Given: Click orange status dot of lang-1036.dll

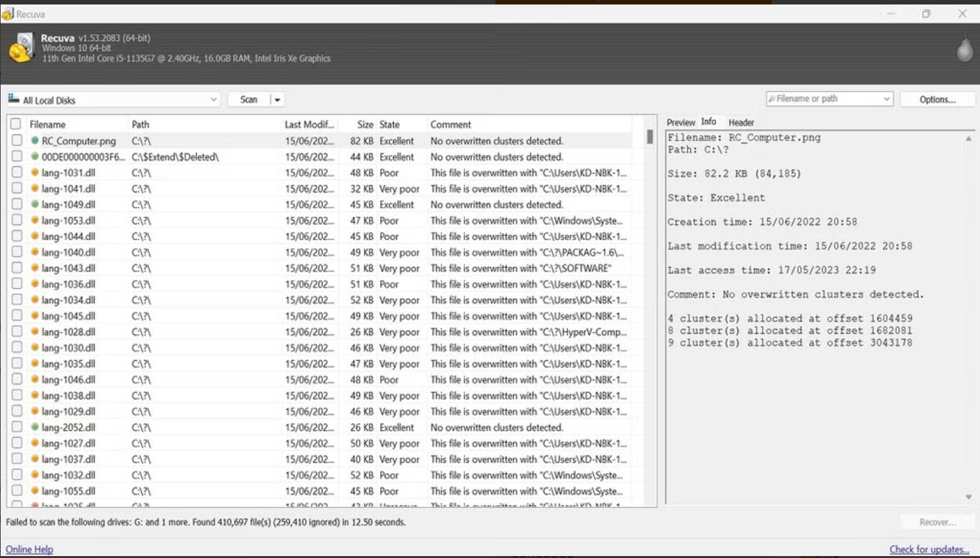Looking at the screenshot, I should click(35, 284).
